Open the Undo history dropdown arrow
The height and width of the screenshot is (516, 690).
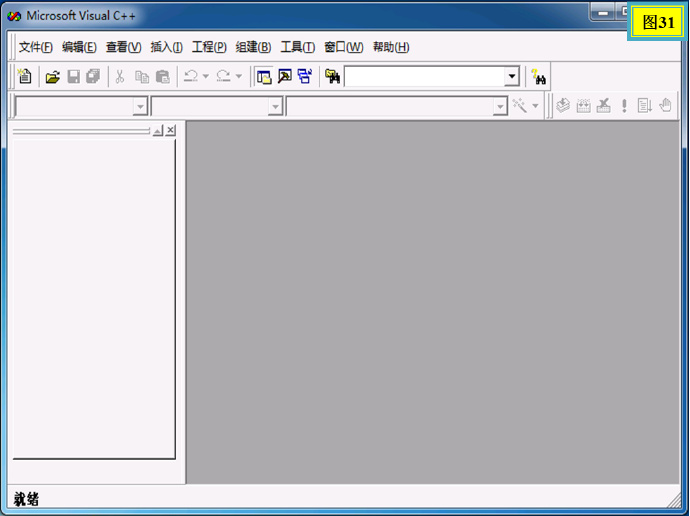206,77
